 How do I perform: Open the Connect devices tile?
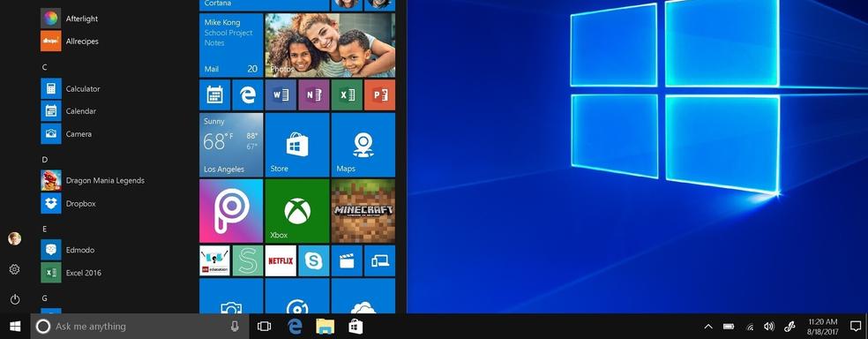tap(379, 261)
